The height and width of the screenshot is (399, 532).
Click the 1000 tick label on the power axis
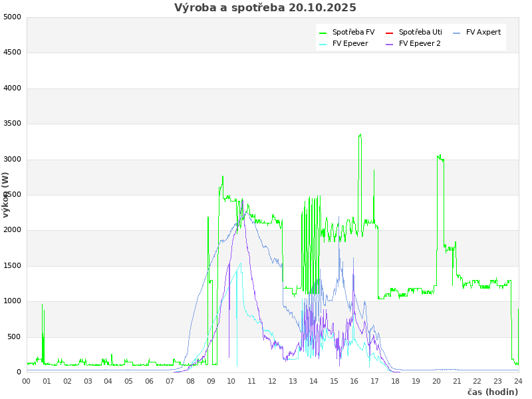(12, 301)
